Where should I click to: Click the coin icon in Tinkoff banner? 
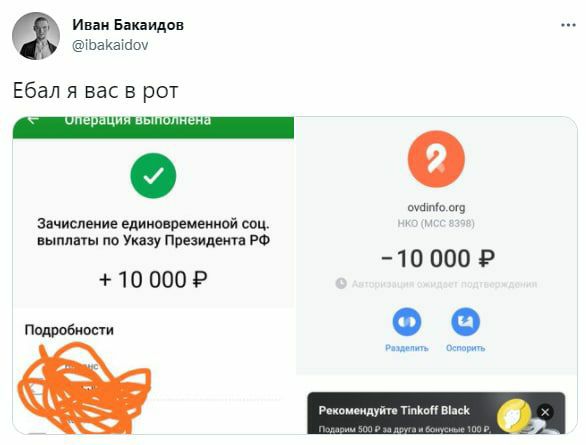click(514, 415)
